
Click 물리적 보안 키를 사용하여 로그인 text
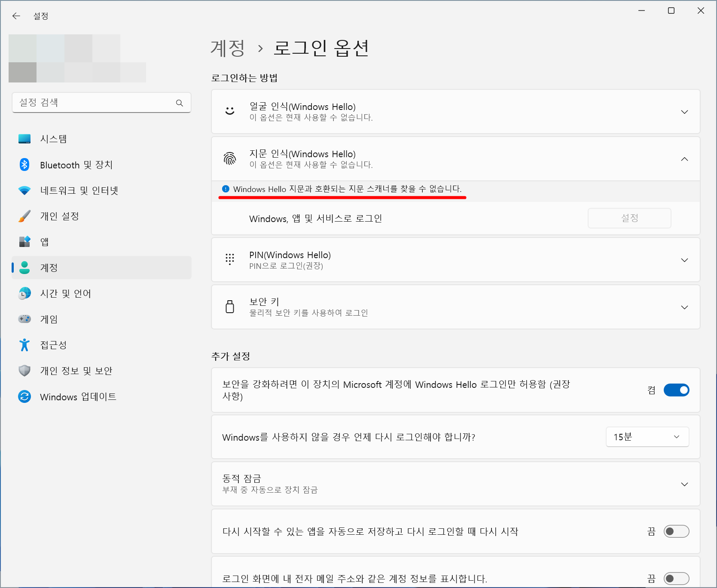click(308, 313)
